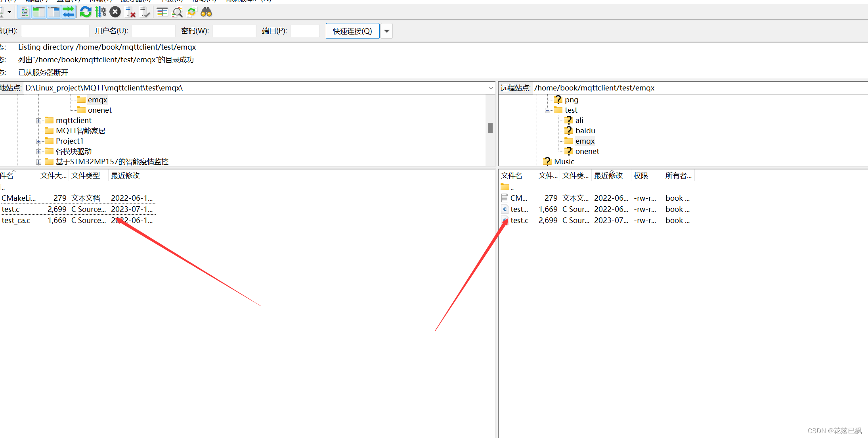Search files with the binoculars icon
Image resolution: width=868 pixels, height=438 pixels.
point(206,12)
